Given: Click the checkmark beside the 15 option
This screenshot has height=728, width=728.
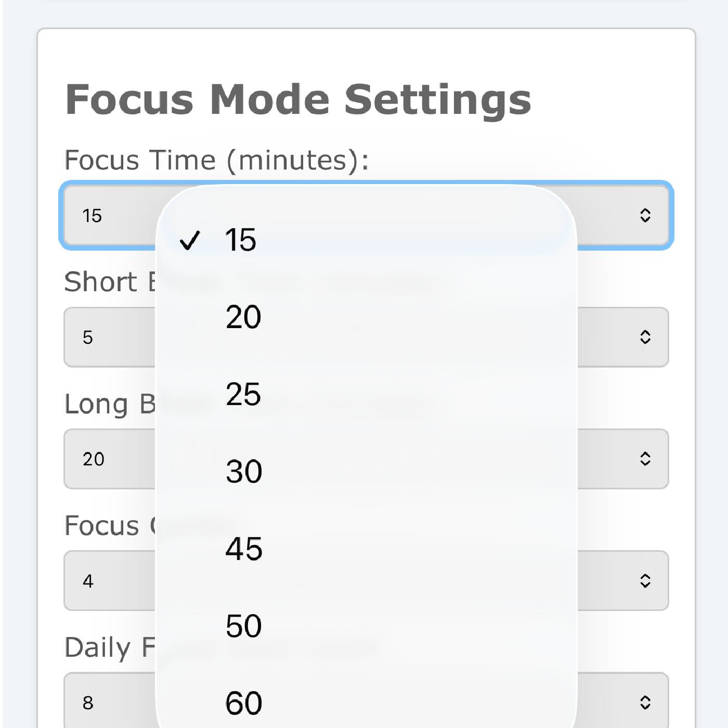Looking at the screenshot, I should (x=189, y=240).
